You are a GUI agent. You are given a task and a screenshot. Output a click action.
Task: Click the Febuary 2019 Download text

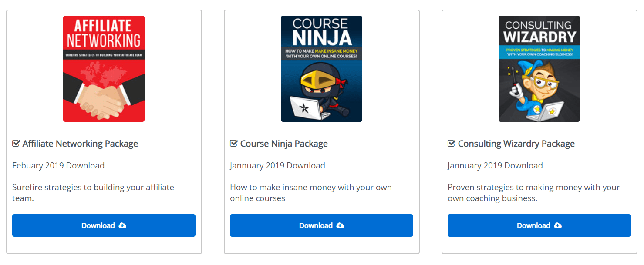tap(58, 165)
